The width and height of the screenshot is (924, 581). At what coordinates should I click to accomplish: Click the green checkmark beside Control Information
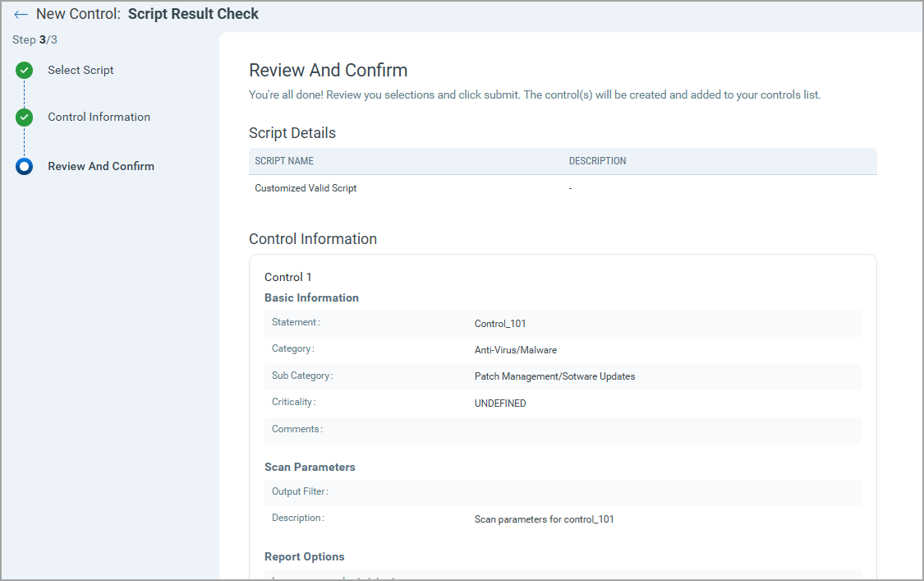click(x=24, y=117)
